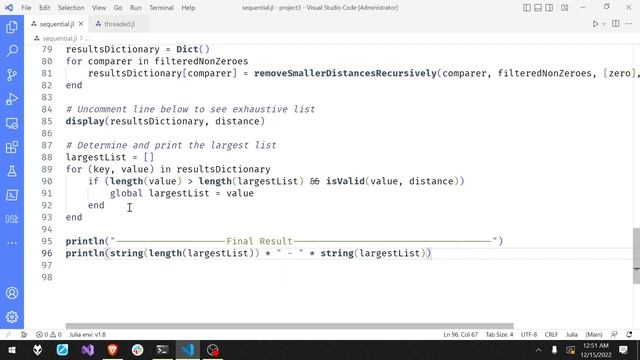Screen dimensions: 640x360
Task: Open the Edit menu
Action: coord(44,8)
